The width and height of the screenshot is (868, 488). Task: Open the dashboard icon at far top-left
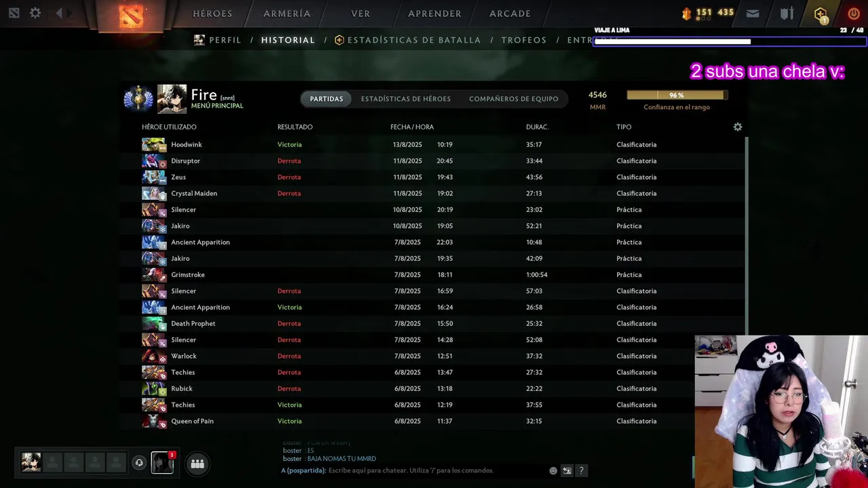(x=14, y=13)
